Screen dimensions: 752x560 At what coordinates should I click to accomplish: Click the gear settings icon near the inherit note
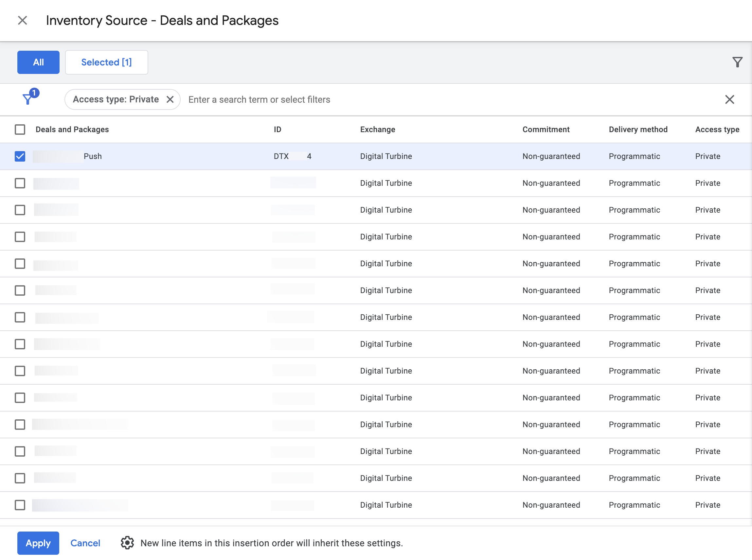(x=127, y=543)
